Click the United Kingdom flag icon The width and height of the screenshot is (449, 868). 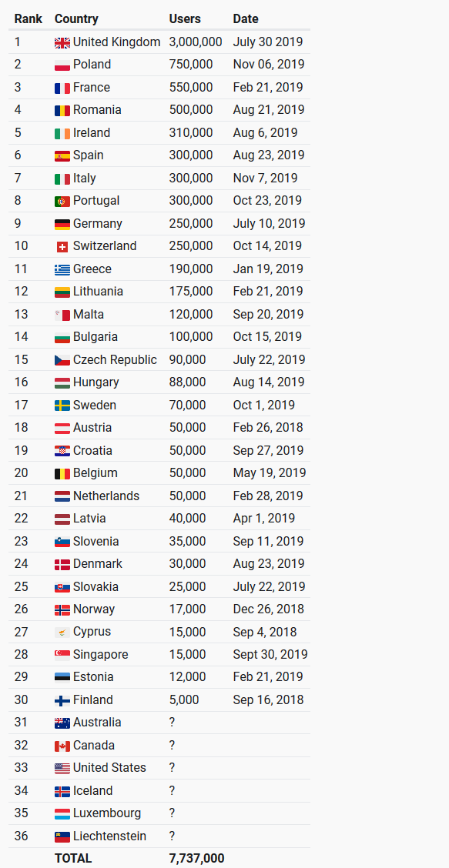tap(62, 42)
